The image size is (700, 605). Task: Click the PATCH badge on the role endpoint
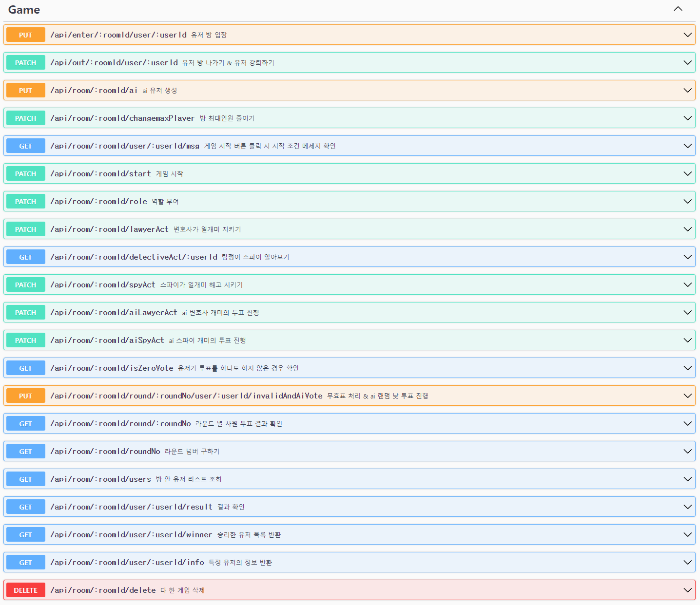pyautogui.click(x=25, y=201)
